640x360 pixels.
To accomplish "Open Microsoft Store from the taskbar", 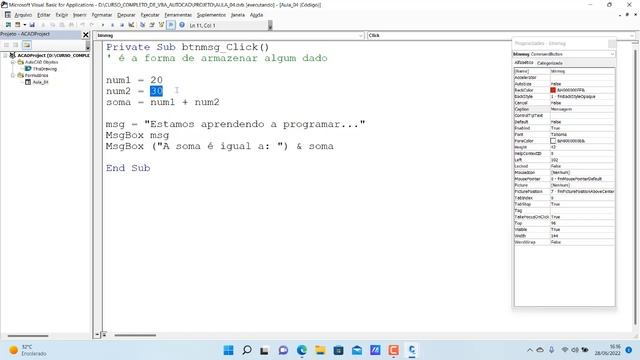I will [338, 350].
